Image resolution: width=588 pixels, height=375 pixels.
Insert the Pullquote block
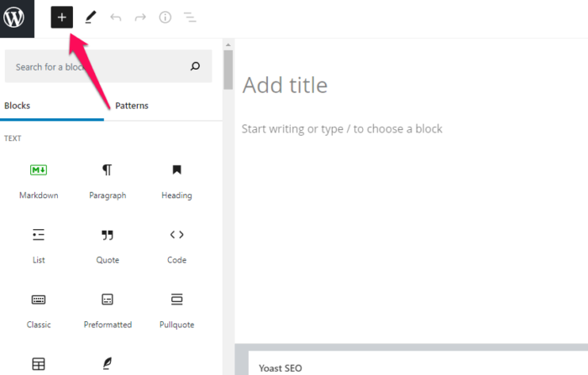coord(176,310)
